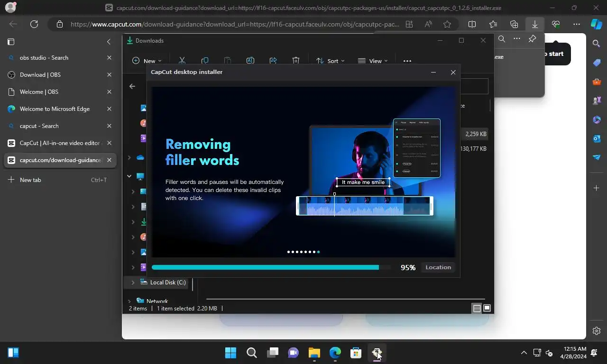Open more options in downloads flyout
This screenshot has width=607, height=364.
[x=517, y=39]
